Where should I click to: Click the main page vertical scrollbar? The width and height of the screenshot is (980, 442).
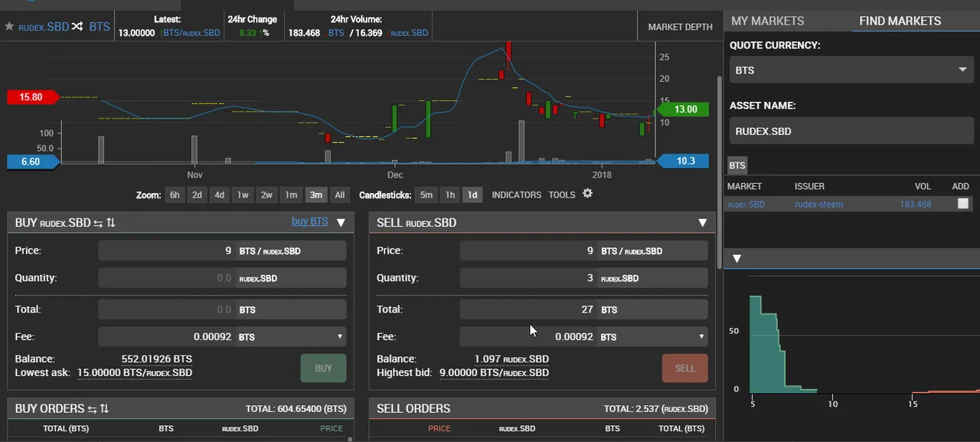click(x=719, y=172)
